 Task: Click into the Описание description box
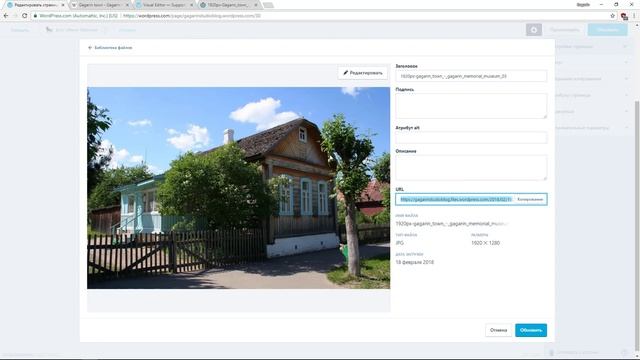click(x=471, y=168)
